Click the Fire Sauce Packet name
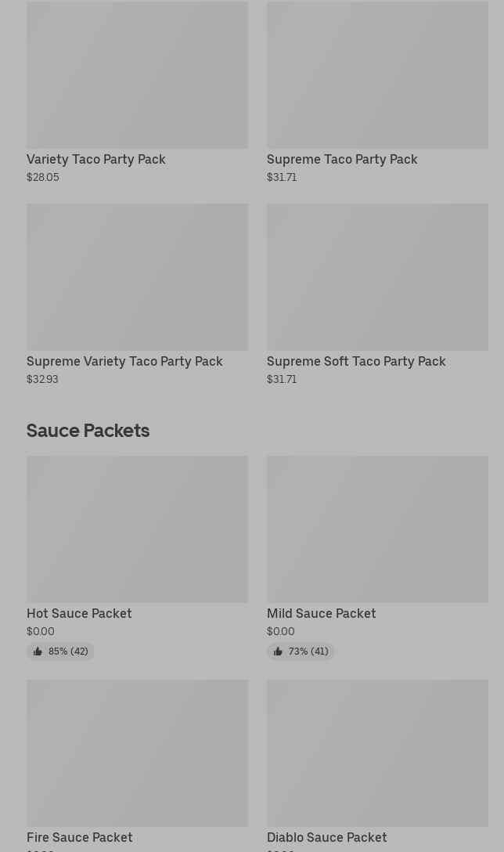 pyautogui.click(x=80, y=837)
